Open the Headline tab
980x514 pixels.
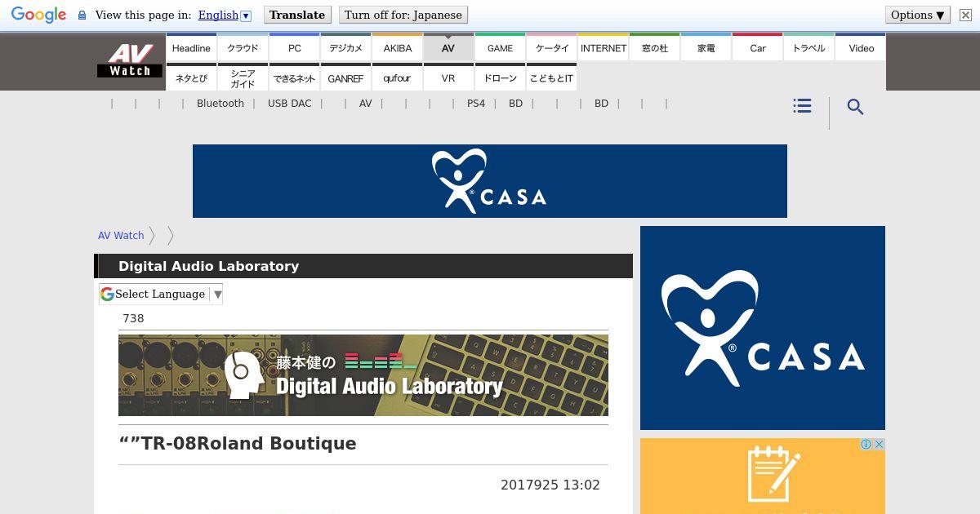191,47
